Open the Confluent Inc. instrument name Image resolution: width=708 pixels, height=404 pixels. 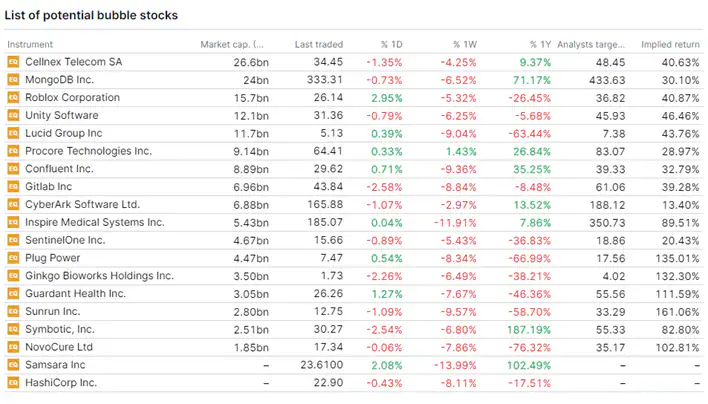(60, 169)
